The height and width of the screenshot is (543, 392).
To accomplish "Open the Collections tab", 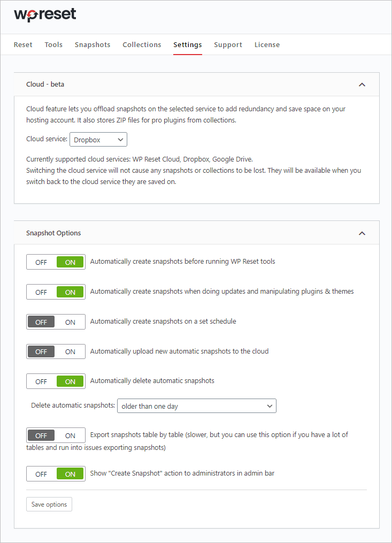I will [142, 44].
